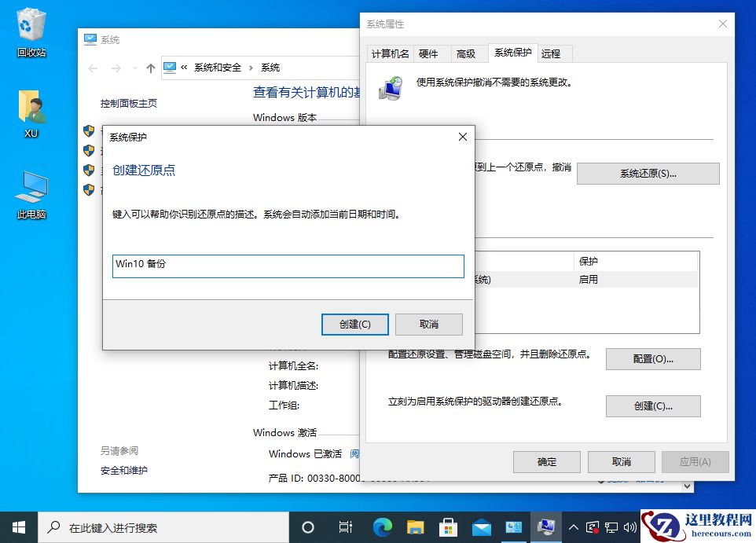Click 创建(C) to create the restore point
Image resolution: width=756 pixels, height=543 pixels.
355,324
